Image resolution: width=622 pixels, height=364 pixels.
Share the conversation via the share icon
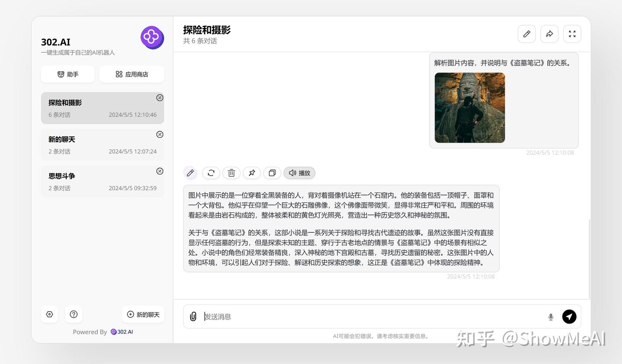549,33
